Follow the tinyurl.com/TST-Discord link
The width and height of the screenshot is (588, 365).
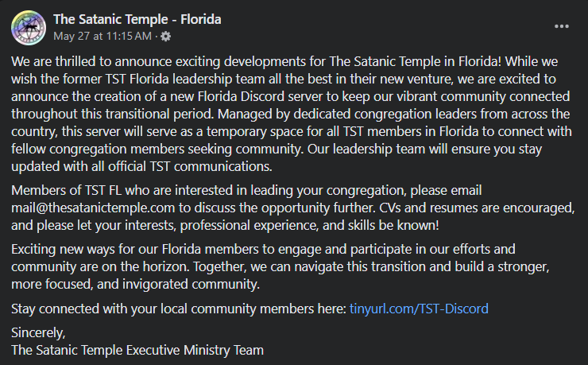click(x=419, y=309)
